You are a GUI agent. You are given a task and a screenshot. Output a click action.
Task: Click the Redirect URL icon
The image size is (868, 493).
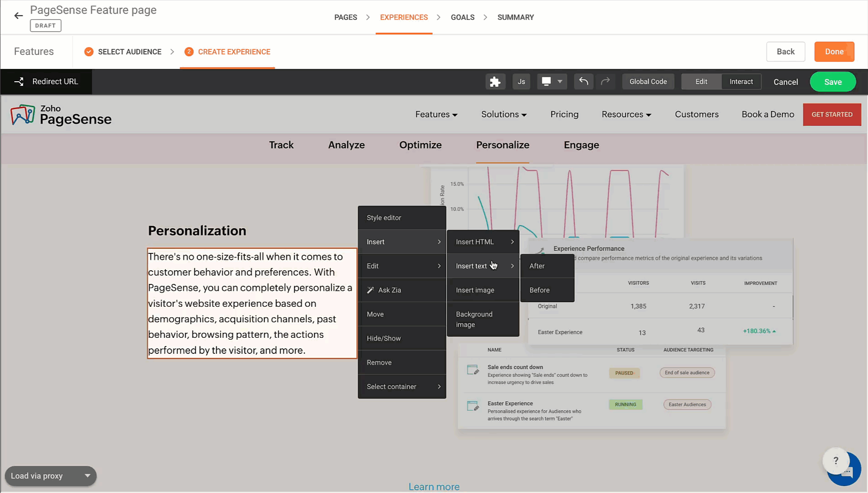[x=19, y=82]
